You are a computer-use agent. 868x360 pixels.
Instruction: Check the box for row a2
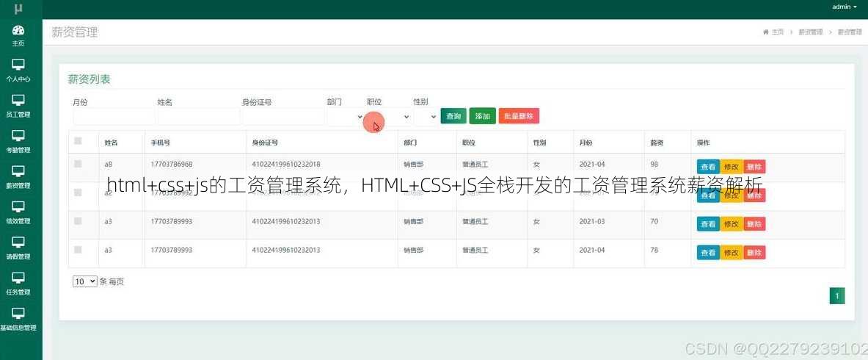[78, 192]
